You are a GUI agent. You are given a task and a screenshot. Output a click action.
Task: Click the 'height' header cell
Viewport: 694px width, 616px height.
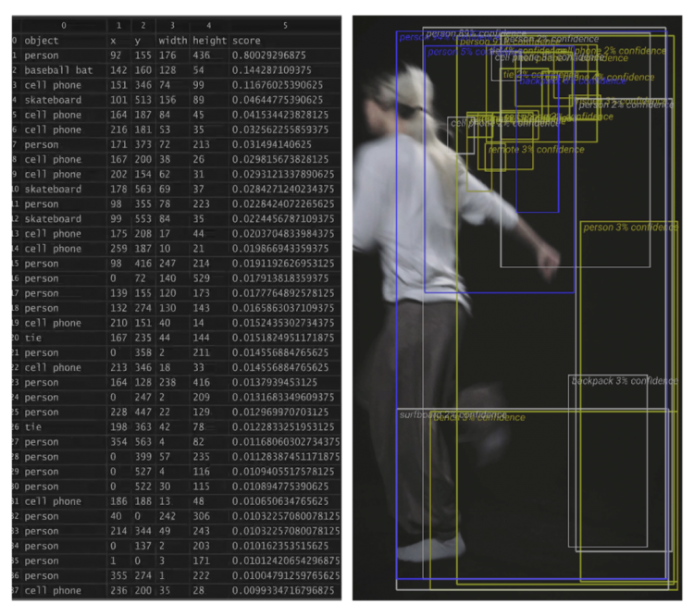point(209,41)
